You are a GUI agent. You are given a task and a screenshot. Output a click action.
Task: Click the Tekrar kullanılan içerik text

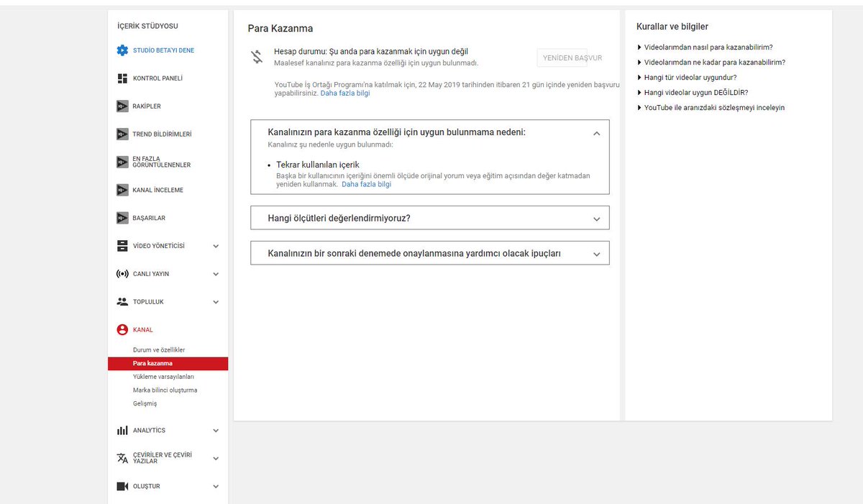317,165
